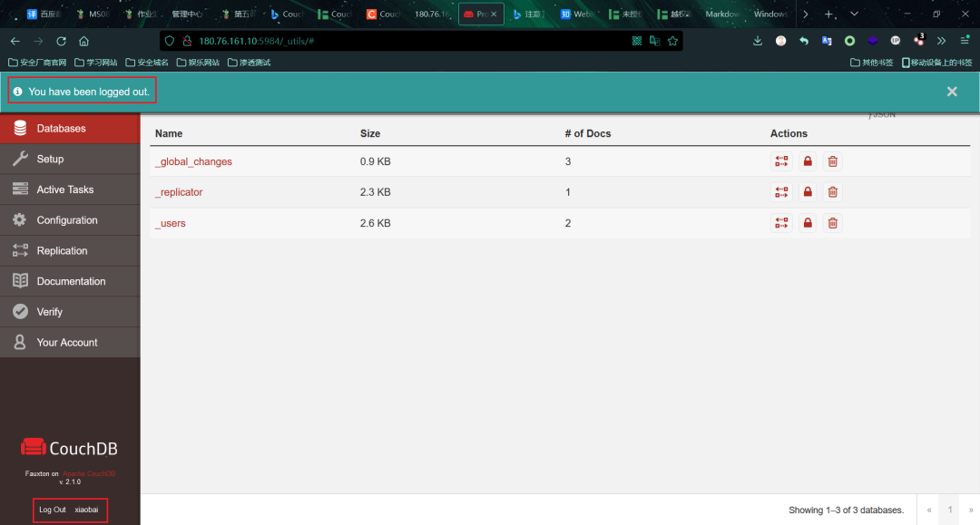The image size is (980, 525).
Task: Click the Size column header
Action: tap(370, 133)
